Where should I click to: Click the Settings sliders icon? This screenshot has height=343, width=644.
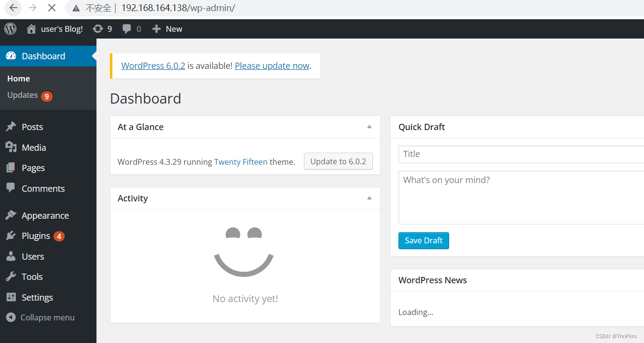[x=11, y=297]
